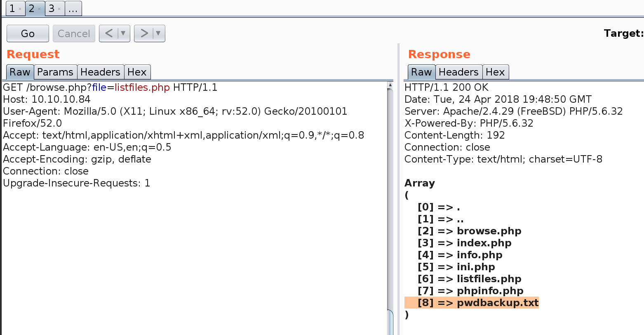This screenshot has width=644, height=335.
Task: Click the highlighted pwdbackup.txt entry
Action: 472,303
